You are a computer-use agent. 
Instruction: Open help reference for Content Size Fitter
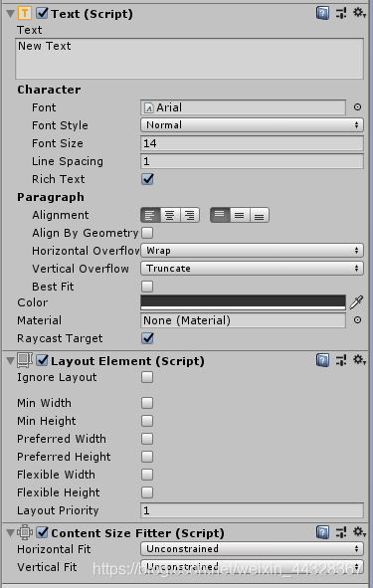coord(322,532)
